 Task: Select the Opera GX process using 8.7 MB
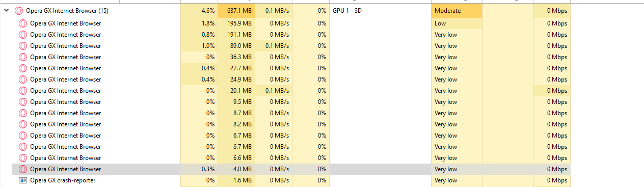tap(65, 113)
